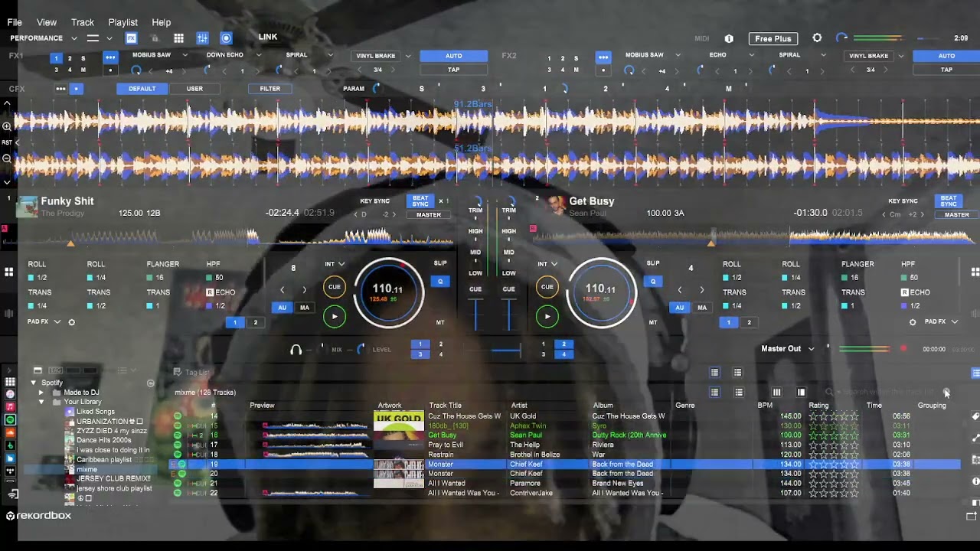
Task: Sort by BPM column header
Action: 765,406
